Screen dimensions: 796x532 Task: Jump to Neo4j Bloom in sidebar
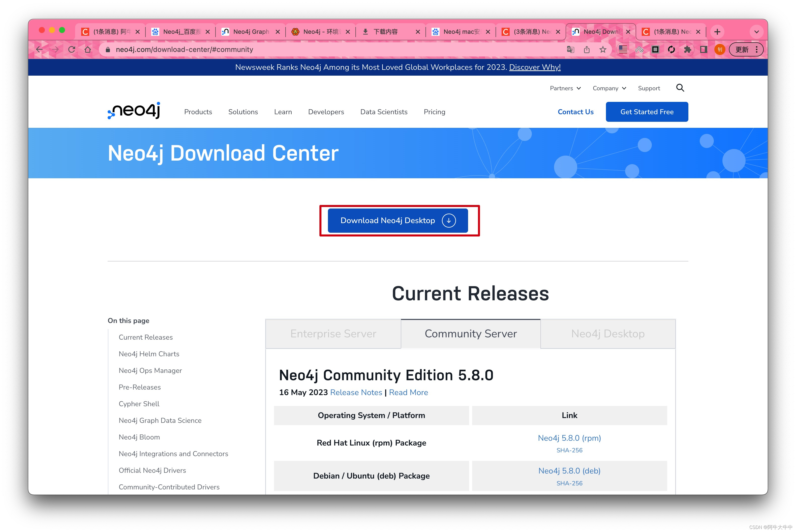(x=139, y=437)
